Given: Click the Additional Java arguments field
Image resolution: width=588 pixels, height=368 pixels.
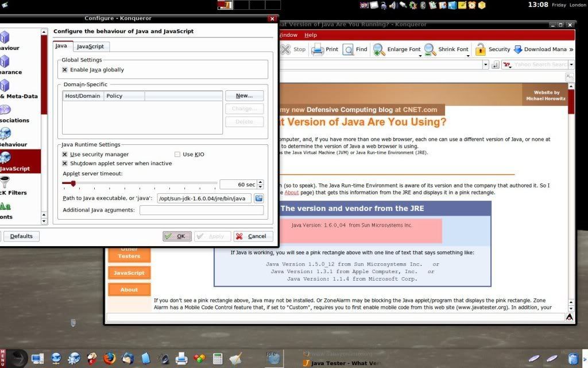Looking at the screenshot, I should pyautogui.click(x=202, y=210).
